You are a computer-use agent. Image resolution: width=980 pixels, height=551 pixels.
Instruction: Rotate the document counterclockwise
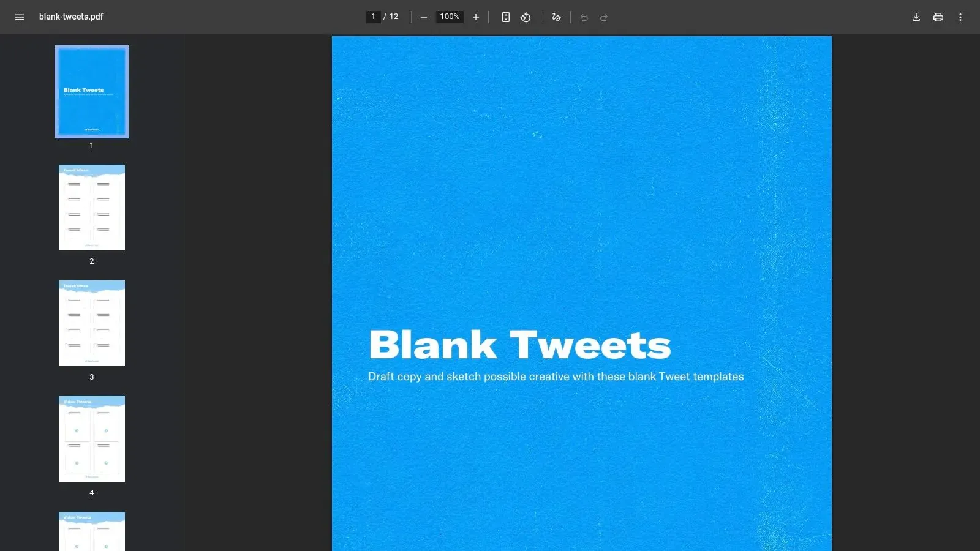[x=526, y=17]
